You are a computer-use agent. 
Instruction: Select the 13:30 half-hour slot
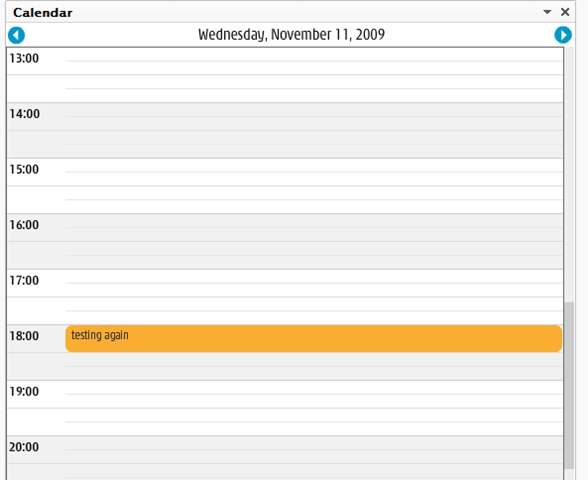(314, 88)
